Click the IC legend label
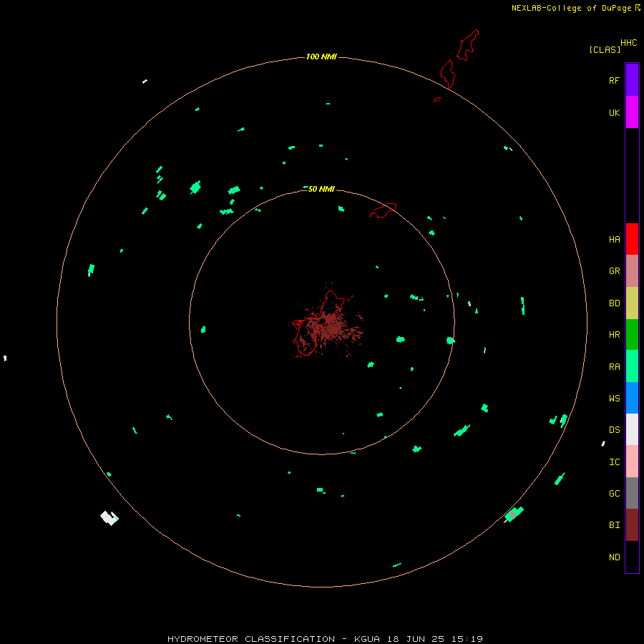644x644 pixels. click(614, 462)
